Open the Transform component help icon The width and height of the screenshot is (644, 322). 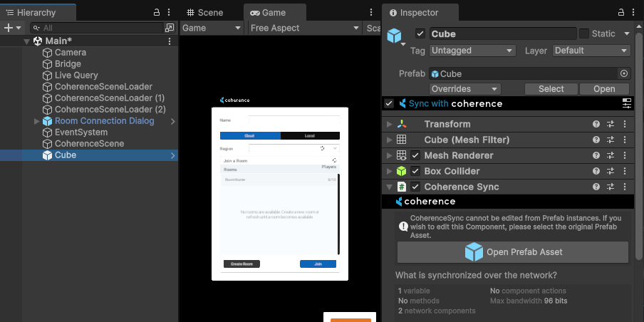(596, 124)
